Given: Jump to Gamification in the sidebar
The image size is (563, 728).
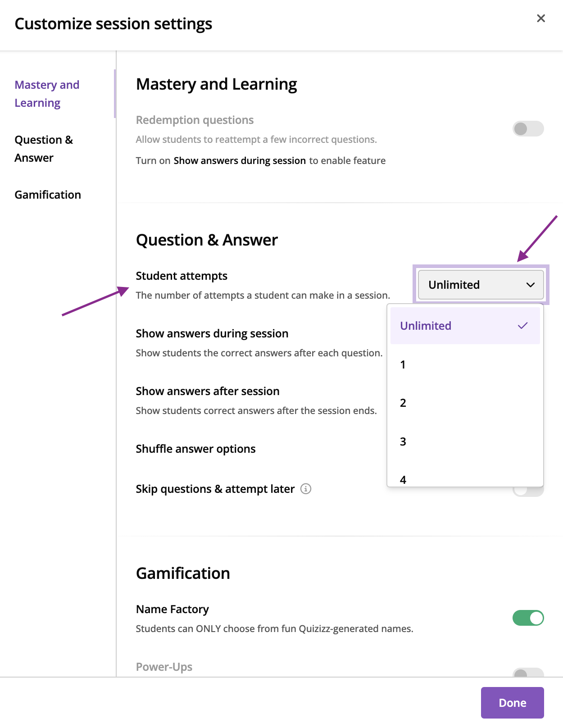Looking at the screenshot, I should coord(48,195).
